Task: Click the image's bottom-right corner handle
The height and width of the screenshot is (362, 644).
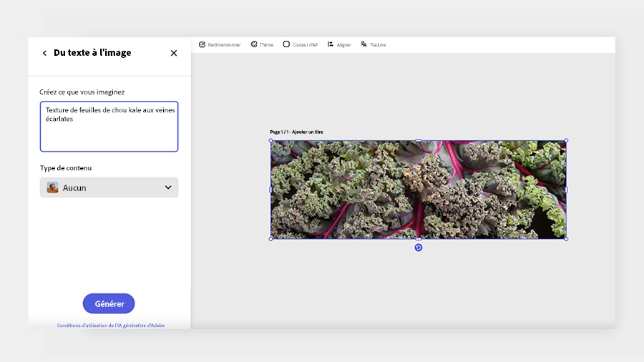Action: pos(567,239)
